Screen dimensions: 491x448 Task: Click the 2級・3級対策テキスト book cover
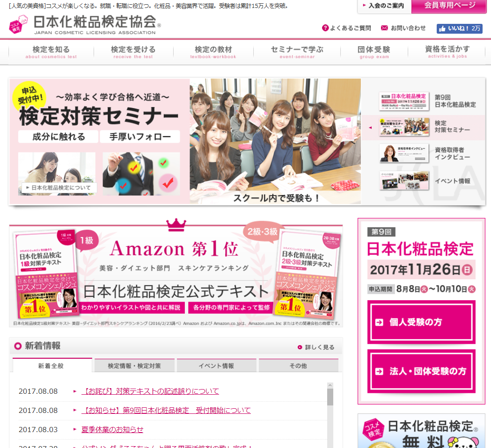pyautogui.click(x=307, y=274)
